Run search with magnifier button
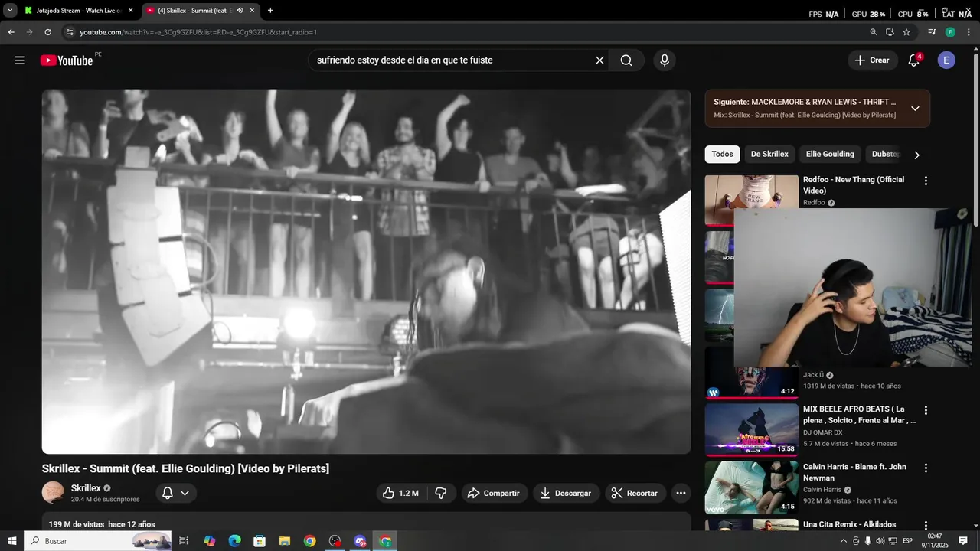 click(x=626, y=60)
